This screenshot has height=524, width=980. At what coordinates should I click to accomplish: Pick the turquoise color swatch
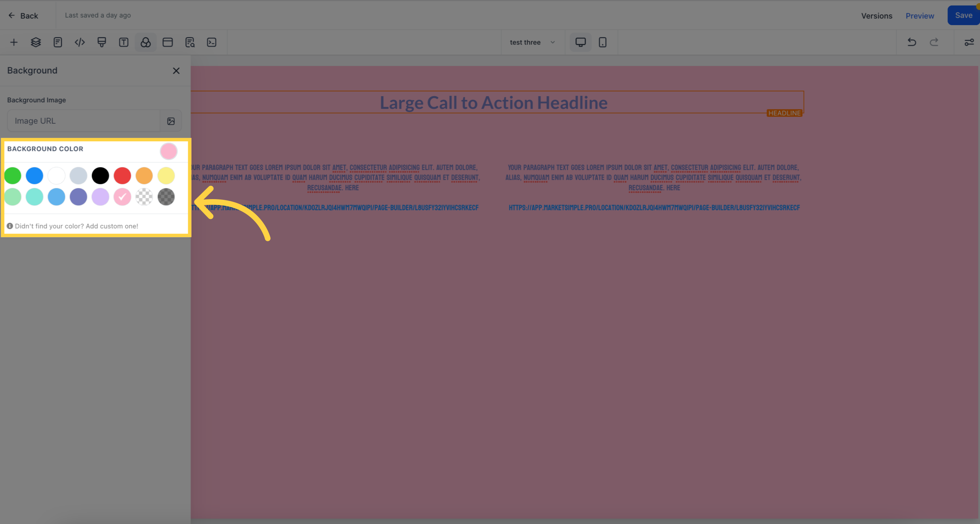click(35, 197)
